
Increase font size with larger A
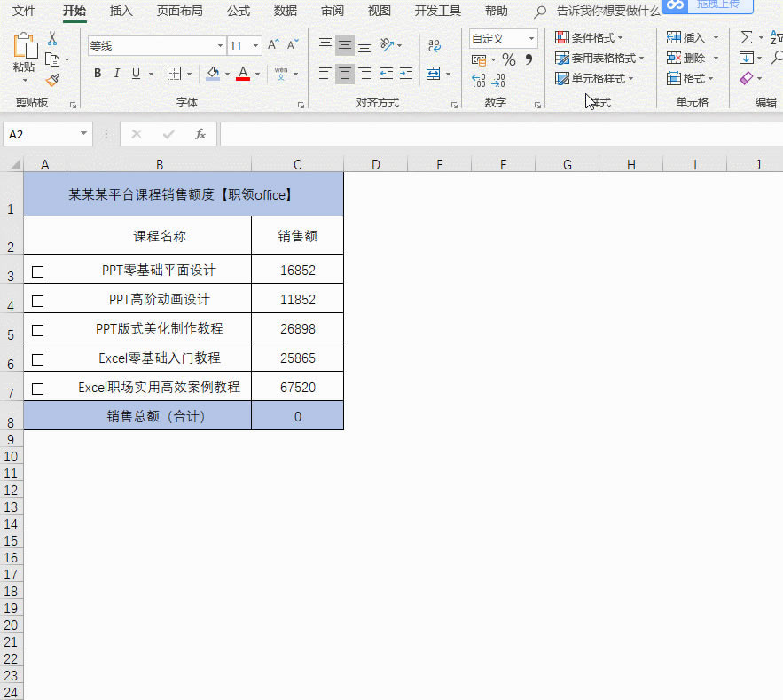point(273,45)
